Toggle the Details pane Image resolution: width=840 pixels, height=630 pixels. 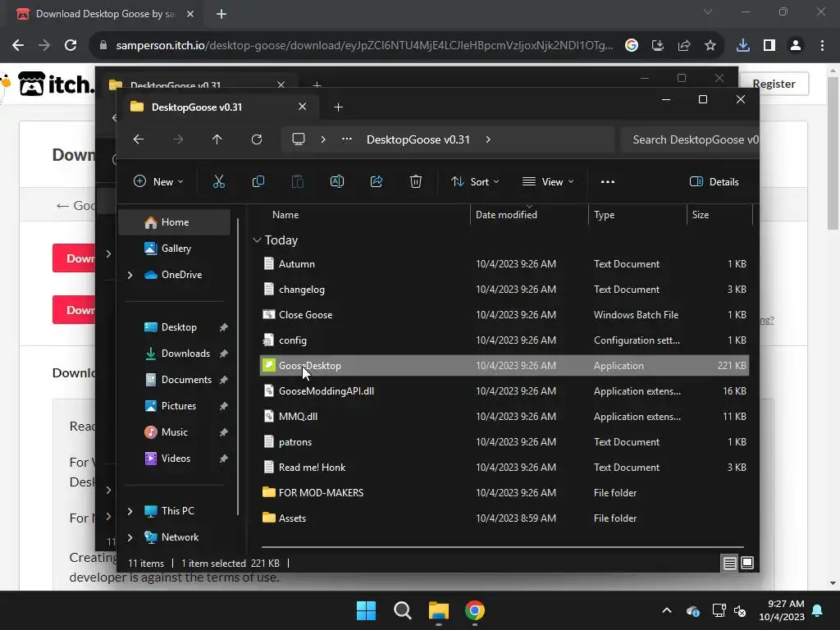coord(714,181)
